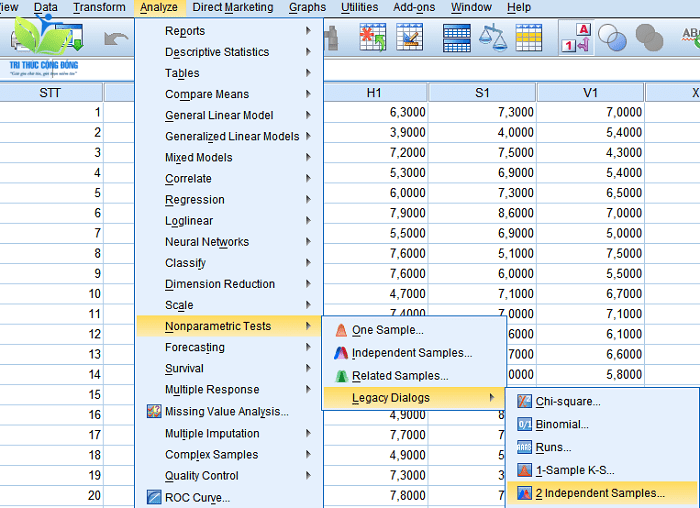Click the Insert Cases toolbar icon

pyautogui.click(x=372, y=37)
